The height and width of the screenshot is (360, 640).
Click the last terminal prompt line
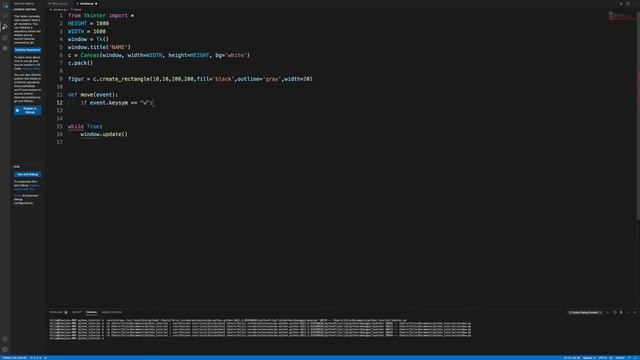(x=77, y=338)
